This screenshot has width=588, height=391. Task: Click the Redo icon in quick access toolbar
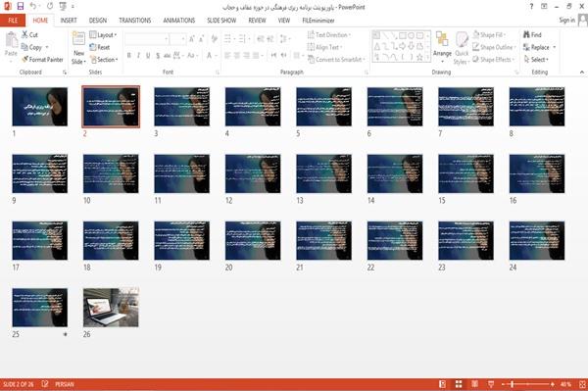pyautogui.click(x=50, y=6)
